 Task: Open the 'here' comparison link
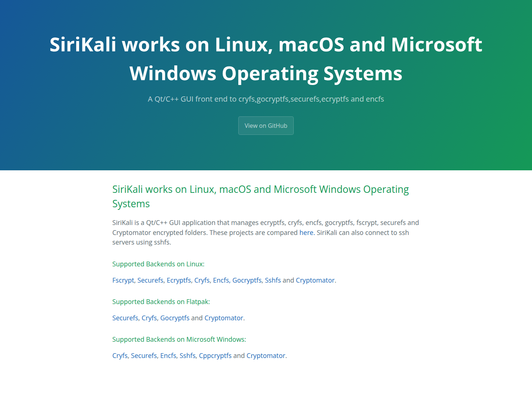pos(306,233)
